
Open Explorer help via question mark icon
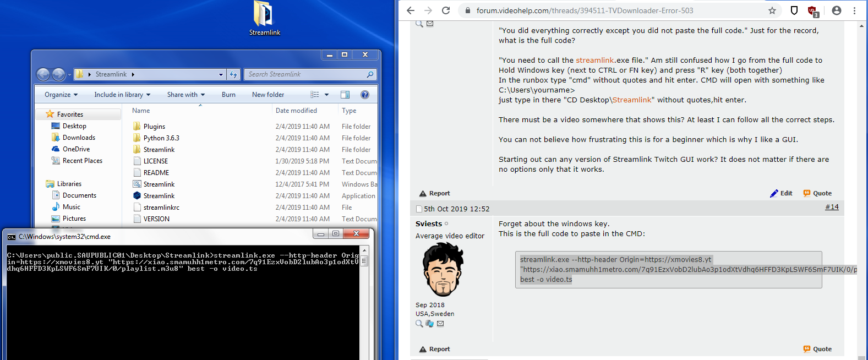pyautogui.click(x=364, y=95)
